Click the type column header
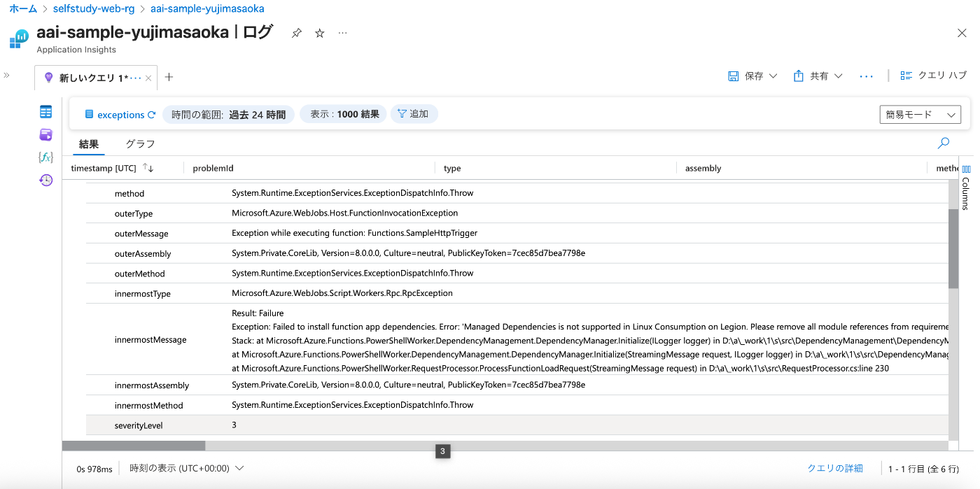 click(452, 168)
